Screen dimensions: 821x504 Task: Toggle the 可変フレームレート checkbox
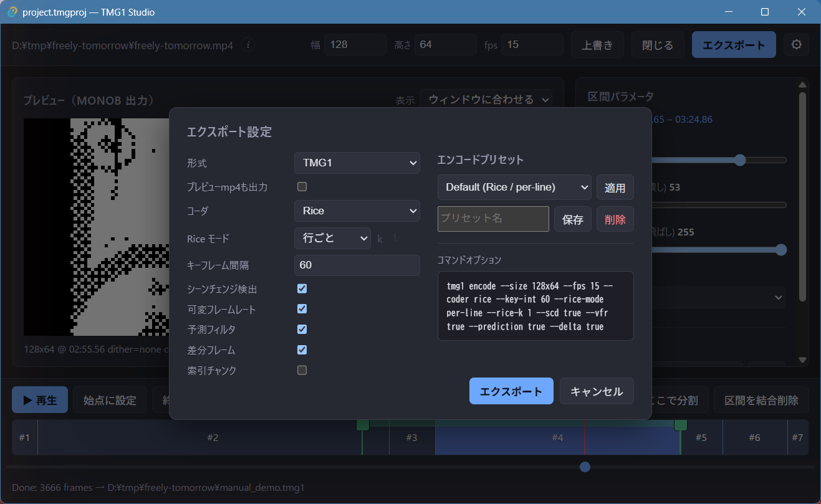coord(302,309)
